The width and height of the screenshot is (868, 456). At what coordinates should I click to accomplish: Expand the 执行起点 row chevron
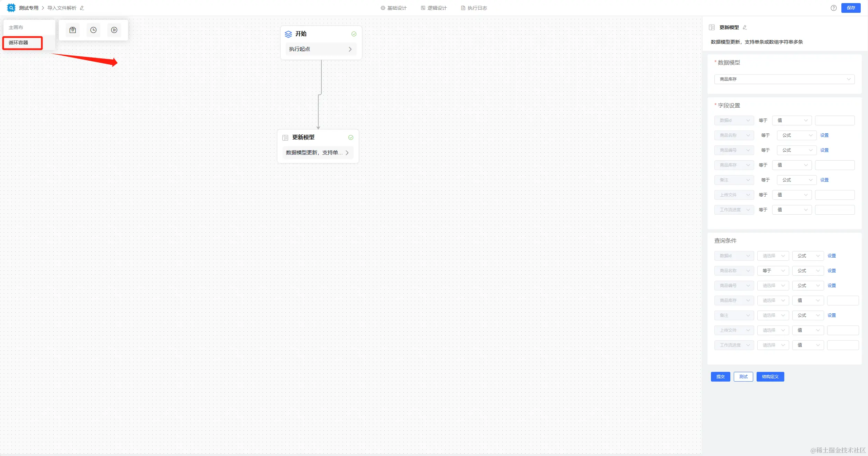click(350, 49)
